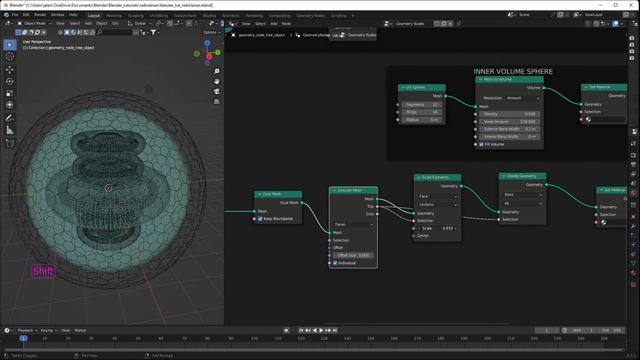Open the Window menu

click(58, 15)
